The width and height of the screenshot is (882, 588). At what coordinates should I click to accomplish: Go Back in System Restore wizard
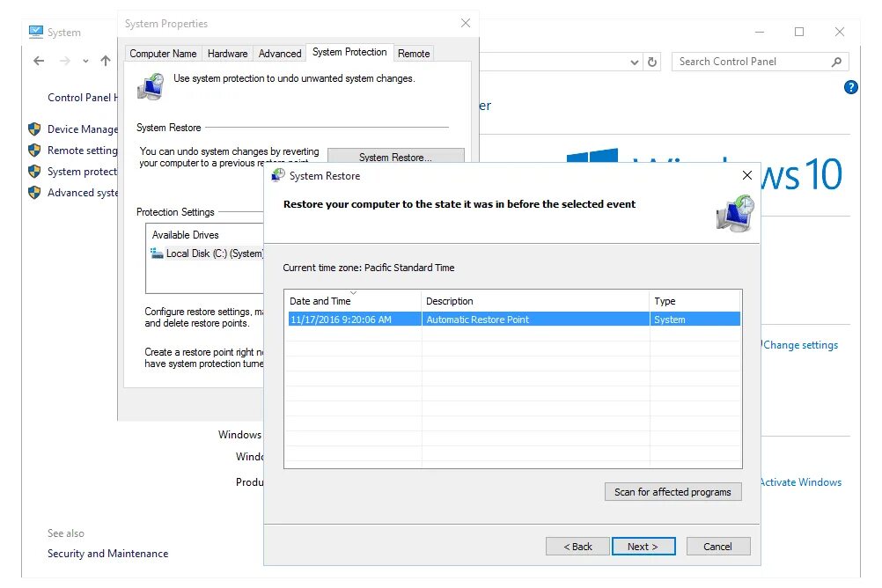tap(577, 547)
